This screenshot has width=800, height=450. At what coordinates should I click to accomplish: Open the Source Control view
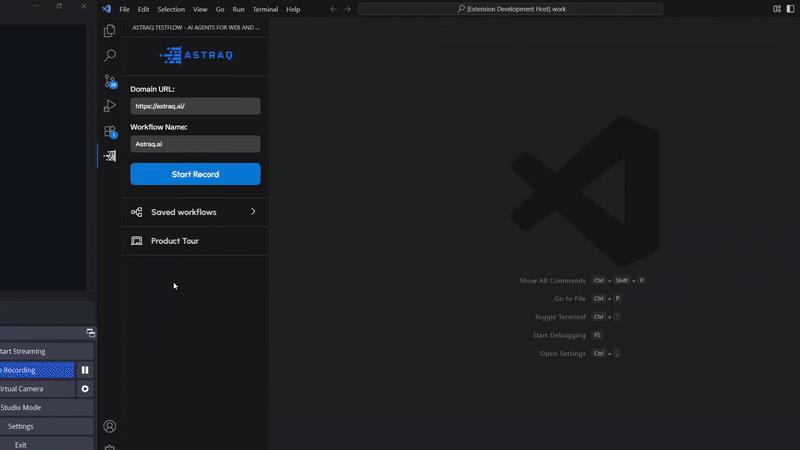(110, 81)
